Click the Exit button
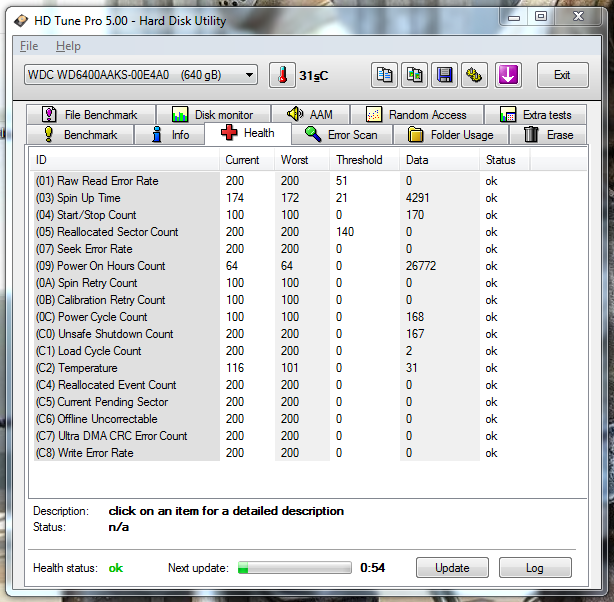 [562, 75]
